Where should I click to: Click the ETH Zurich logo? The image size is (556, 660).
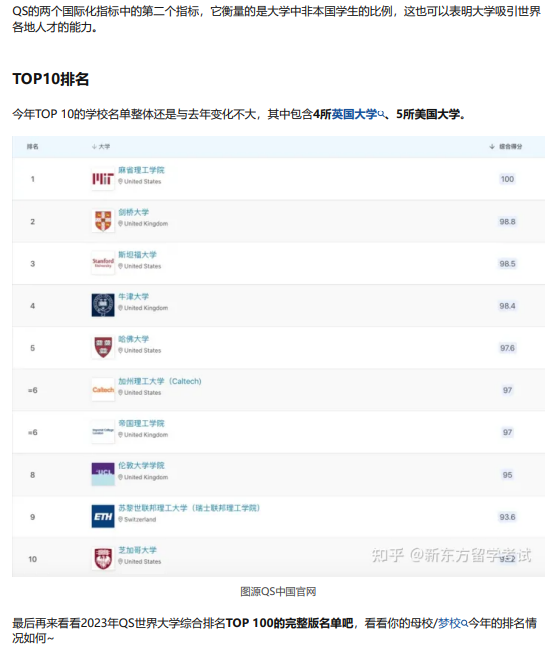pyautogui.click(x=103, y=516)
